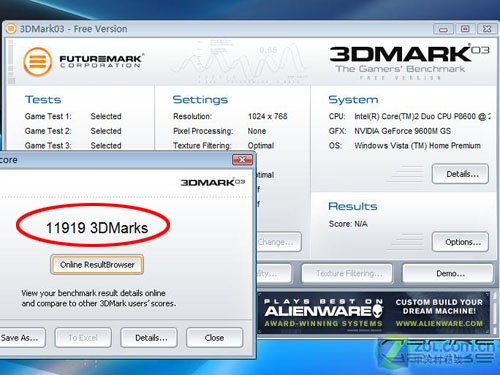Click the Windows Vista Home Premium text
Image resolution: width=500 pixels, height=375 pixels.
point(417,146)
